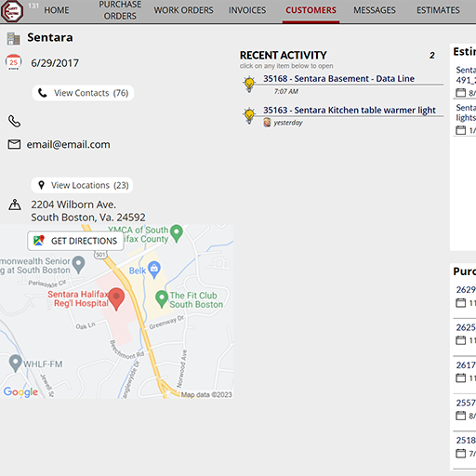Click the calendar icon under purchase order 2629
The height and width of the screenshot is (476, 476).
(461, 303)
